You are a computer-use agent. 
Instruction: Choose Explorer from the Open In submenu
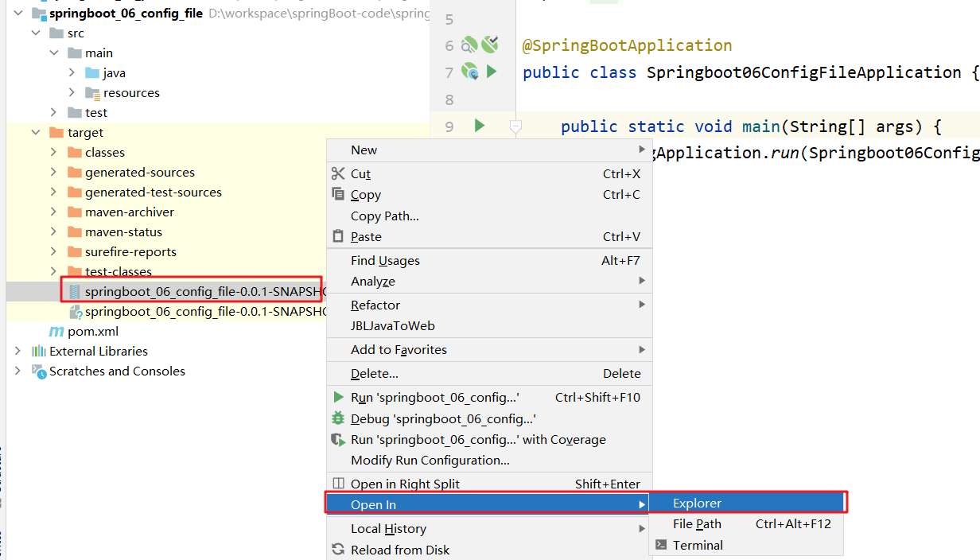[697, 503]
